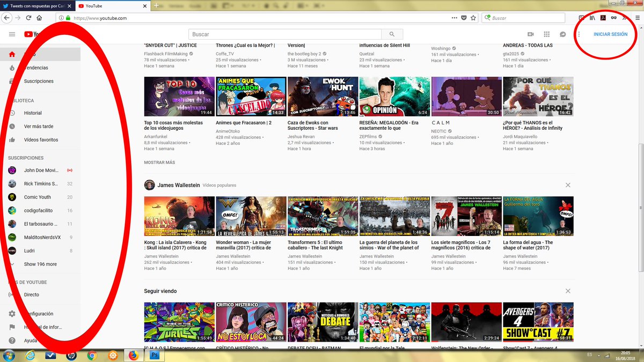Open a new Firefox tab
The height and width of the screenshot is (362, 644).
click(156, 5)
